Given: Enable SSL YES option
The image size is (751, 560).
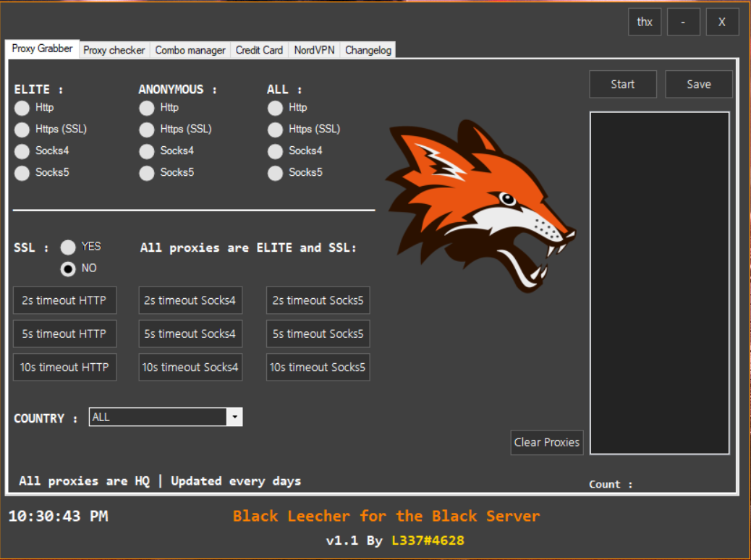Looking at the screenshot, I should point(68,247).
